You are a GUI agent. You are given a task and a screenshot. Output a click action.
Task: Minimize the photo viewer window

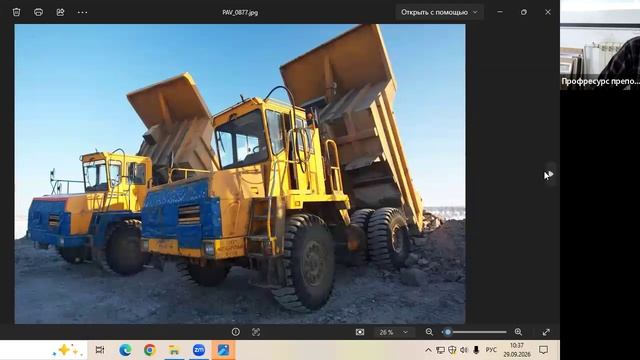pos(500,12)
